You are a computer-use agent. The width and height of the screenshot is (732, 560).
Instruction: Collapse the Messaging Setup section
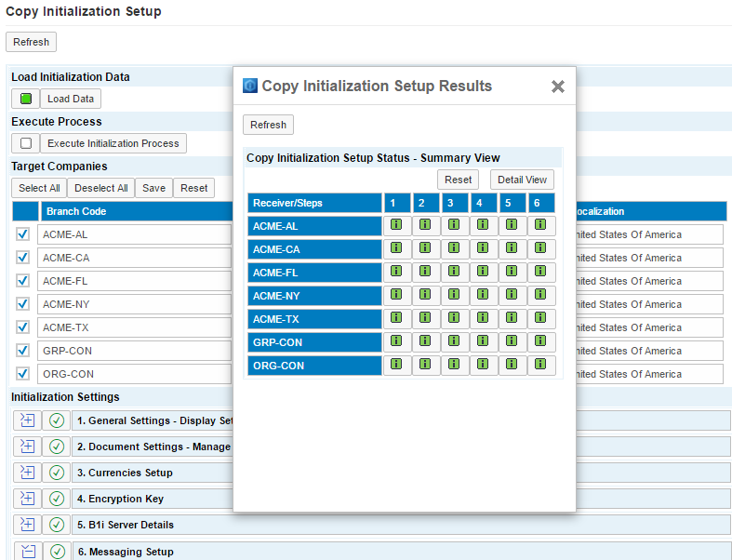(x=27, y=552)
